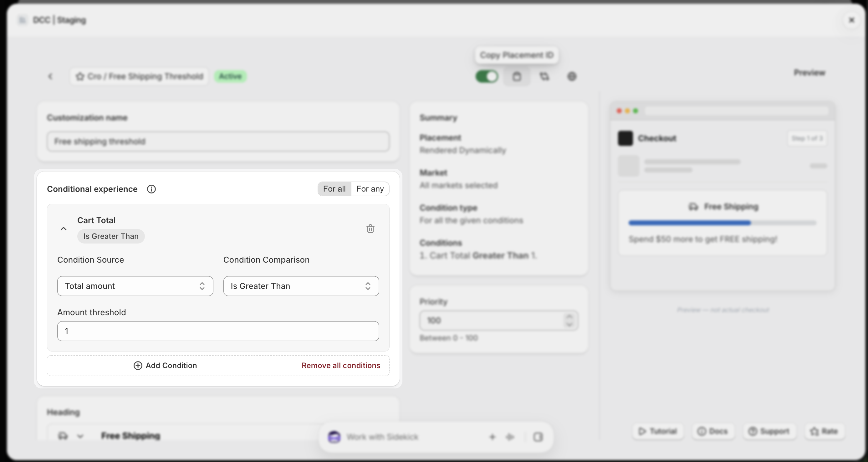Increase or decrease Priority with stepper arrows
Screen dimensions: 868x462
[x=569, y=321]
